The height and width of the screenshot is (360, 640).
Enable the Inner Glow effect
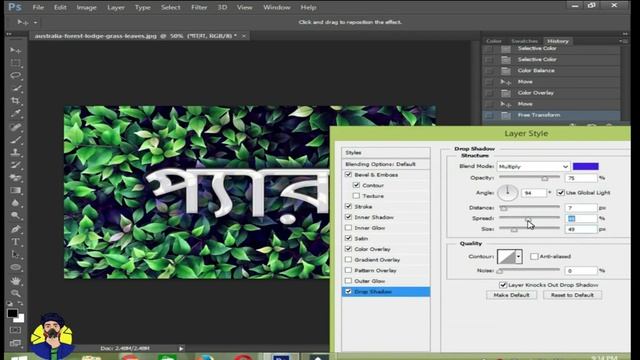click(x=348, y=227)
